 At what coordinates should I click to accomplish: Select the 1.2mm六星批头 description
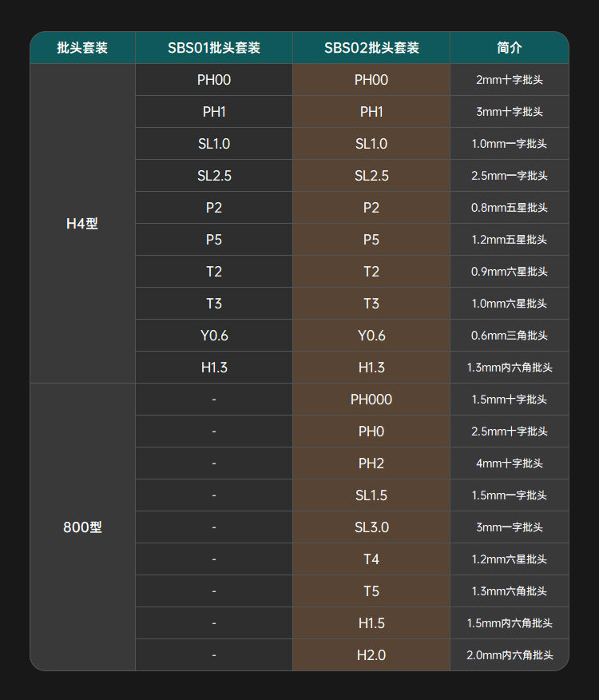pos(510,559)
